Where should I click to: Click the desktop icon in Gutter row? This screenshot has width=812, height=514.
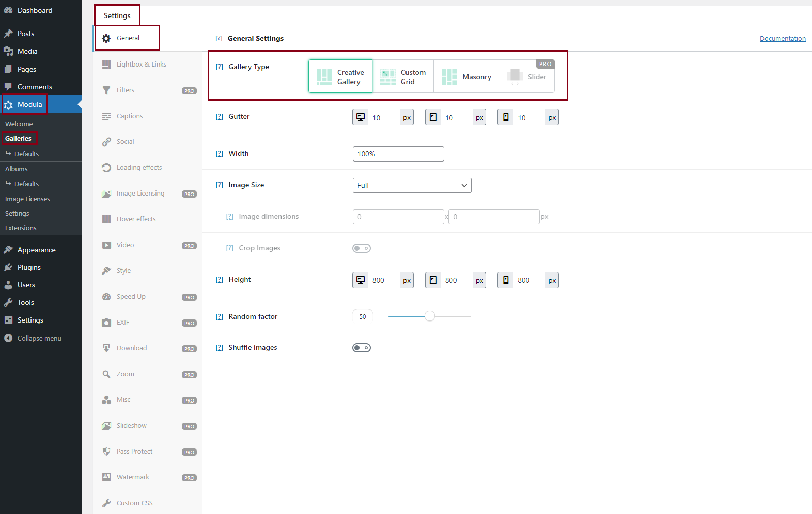361,117
